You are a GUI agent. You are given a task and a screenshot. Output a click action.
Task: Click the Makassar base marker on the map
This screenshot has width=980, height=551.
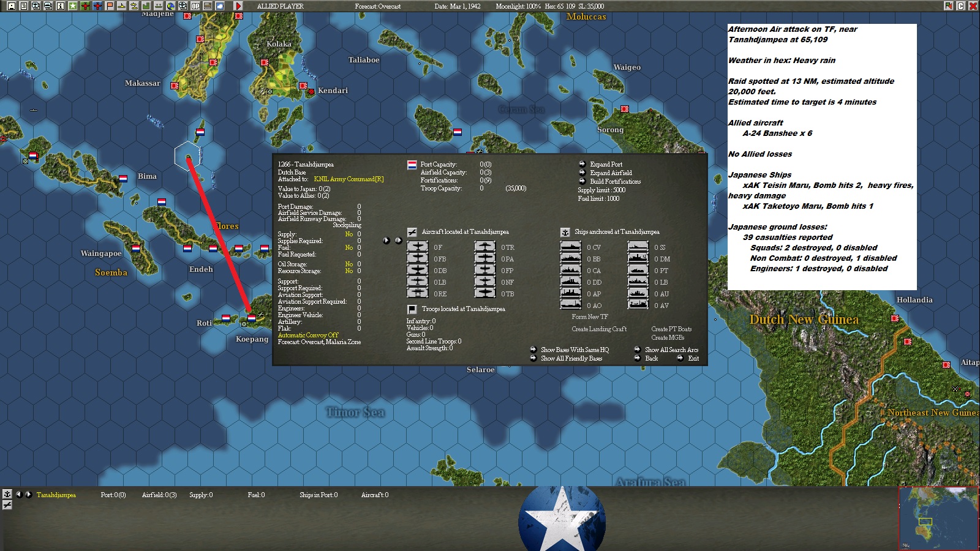[175, 86]
